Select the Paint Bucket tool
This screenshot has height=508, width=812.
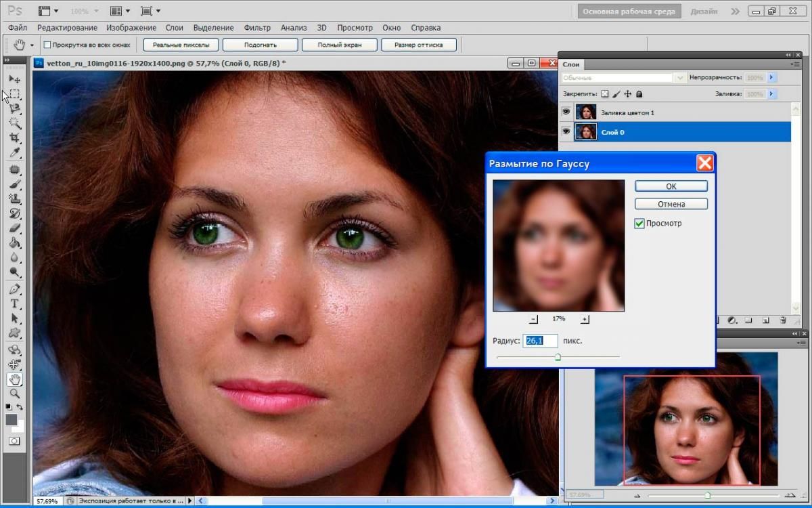pos(14,243)
